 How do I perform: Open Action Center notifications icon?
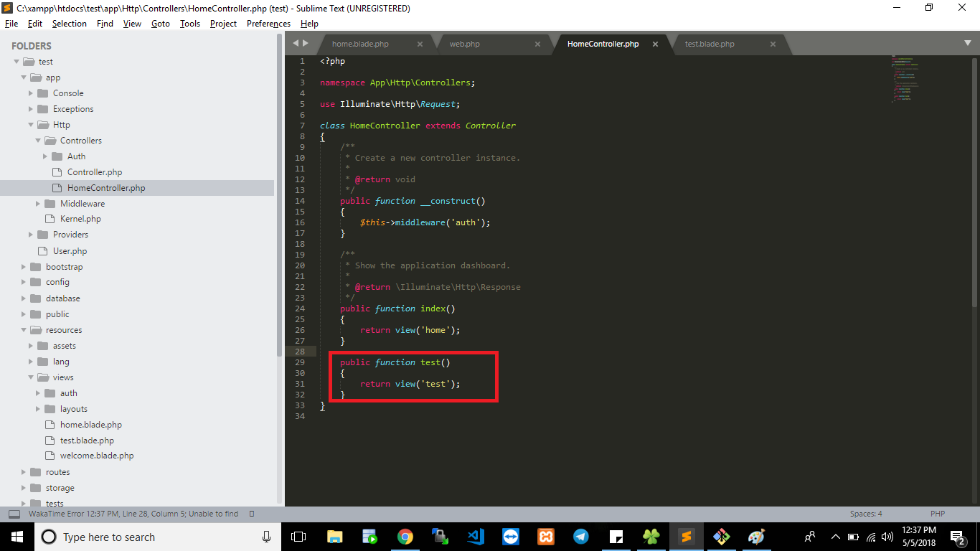click(958, 537)
